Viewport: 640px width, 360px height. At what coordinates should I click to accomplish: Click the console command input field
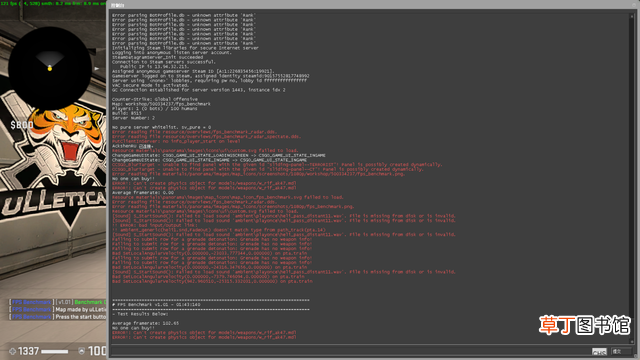click(x=350, y=351)
